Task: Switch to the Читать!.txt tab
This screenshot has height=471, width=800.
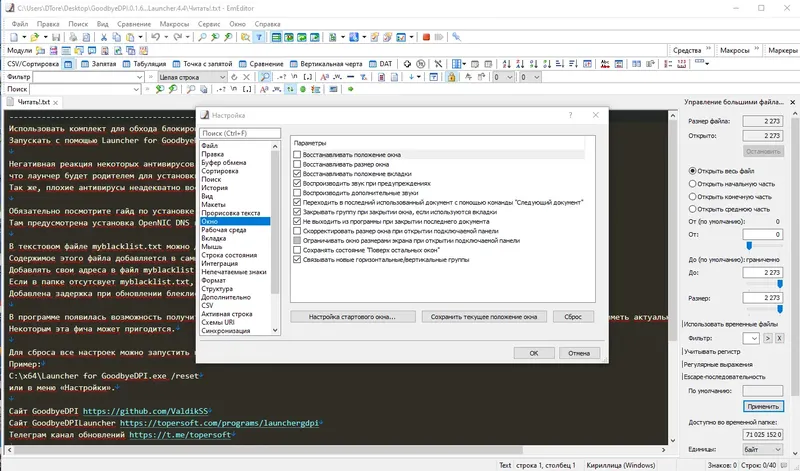Action: pyautogui.click(x=34, y=102)
